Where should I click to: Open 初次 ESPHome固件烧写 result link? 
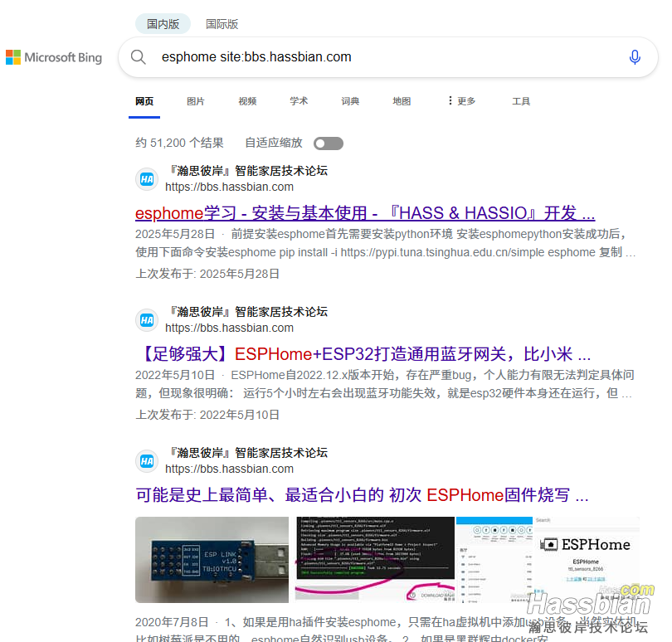(x=363, y=495)
